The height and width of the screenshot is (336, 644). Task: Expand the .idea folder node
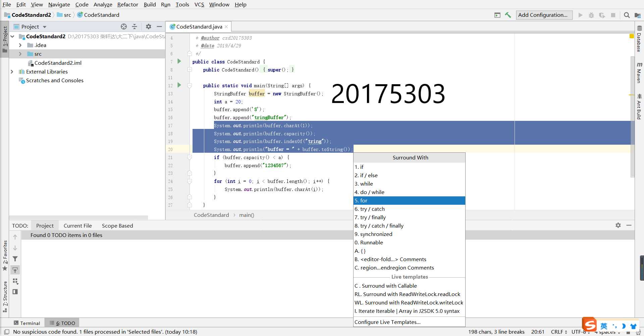(x=20, y=45)
